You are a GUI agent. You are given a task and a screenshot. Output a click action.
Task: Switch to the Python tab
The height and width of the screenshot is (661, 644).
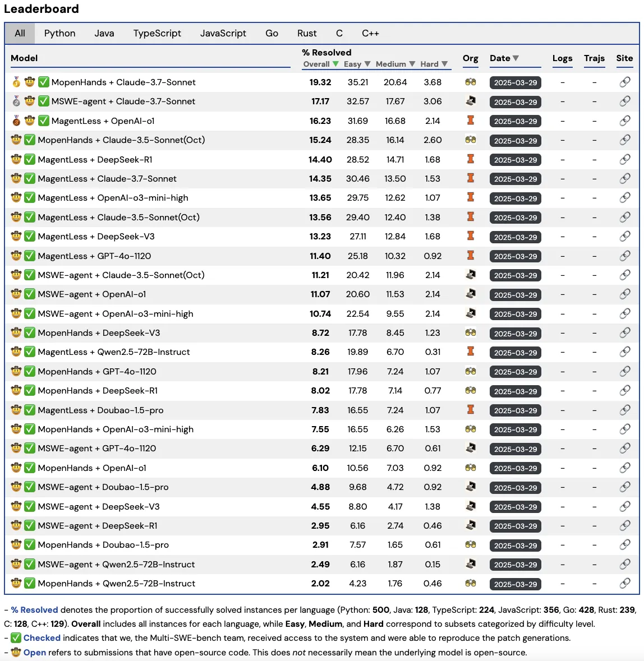[x=59, y=33]
